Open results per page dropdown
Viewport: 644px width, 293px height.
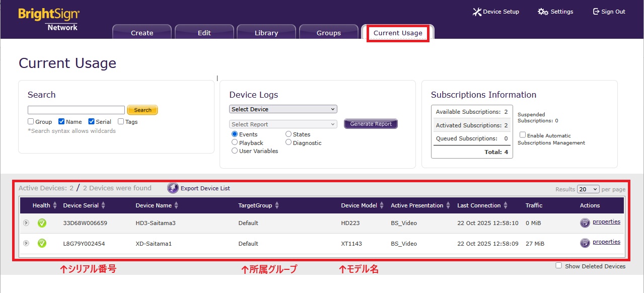588,189
